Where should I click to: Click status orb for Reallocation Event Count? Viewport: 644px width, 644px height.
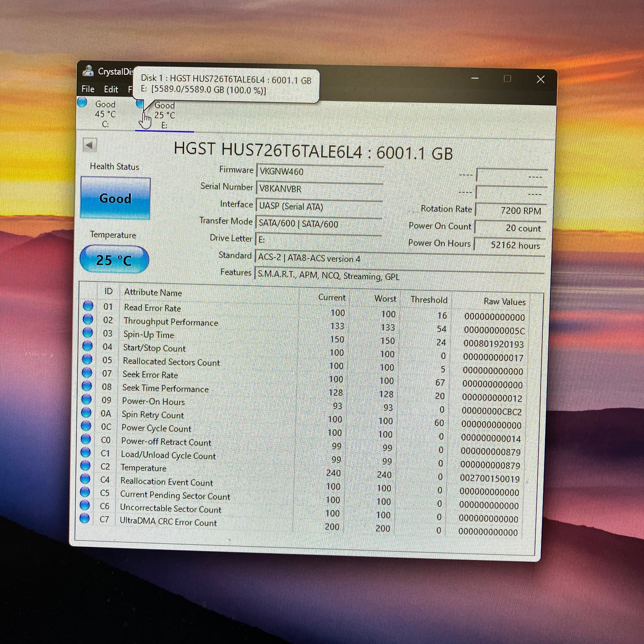click(85, 479)
